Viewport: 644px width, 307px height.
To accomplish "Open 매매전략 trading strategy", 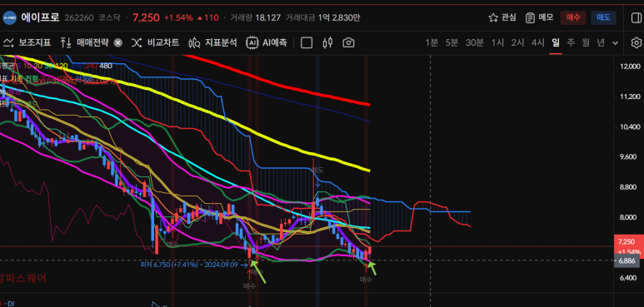I will click(85, 42).
